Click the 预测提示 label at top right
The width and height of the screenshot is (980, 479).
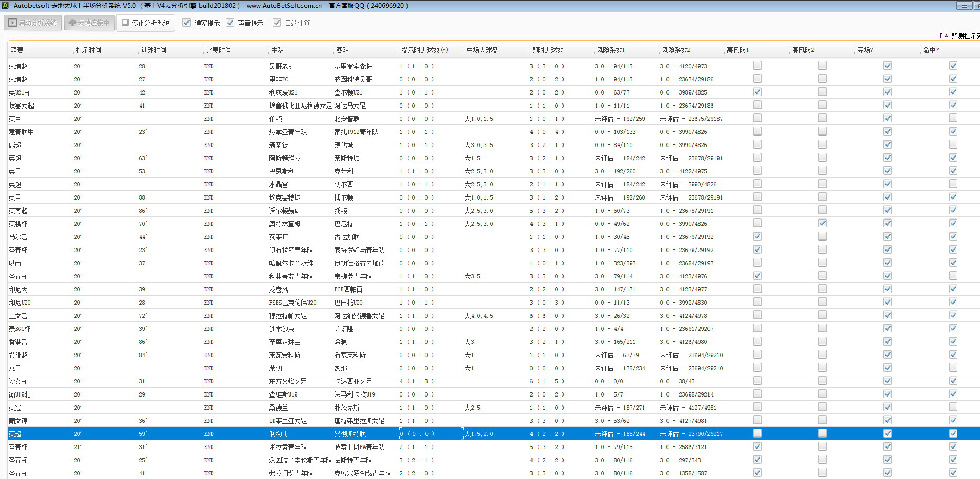pyautogui.click(x=964, y=36)
